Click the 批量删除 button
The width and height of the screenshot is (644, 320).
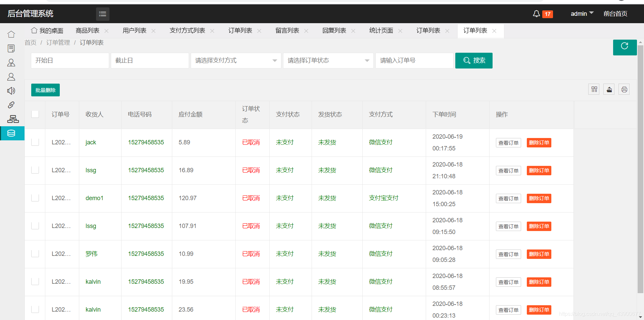coord(45,90)
